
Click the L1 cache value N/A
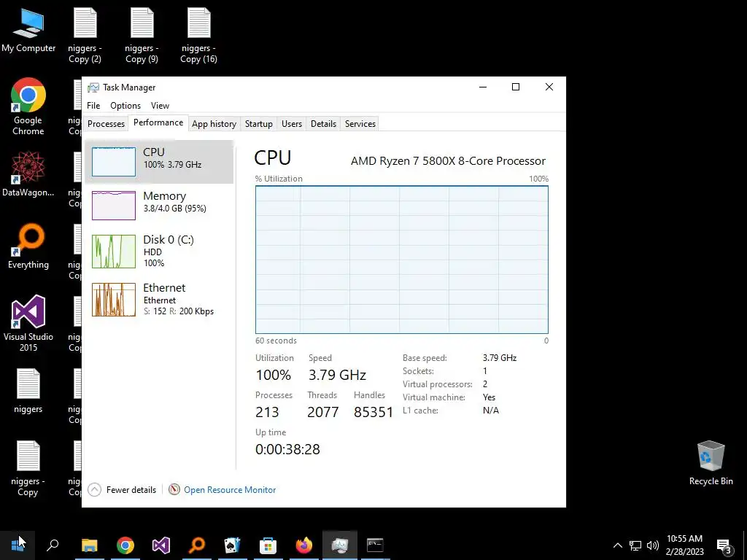pyautogui.click(x=491, y=411)
